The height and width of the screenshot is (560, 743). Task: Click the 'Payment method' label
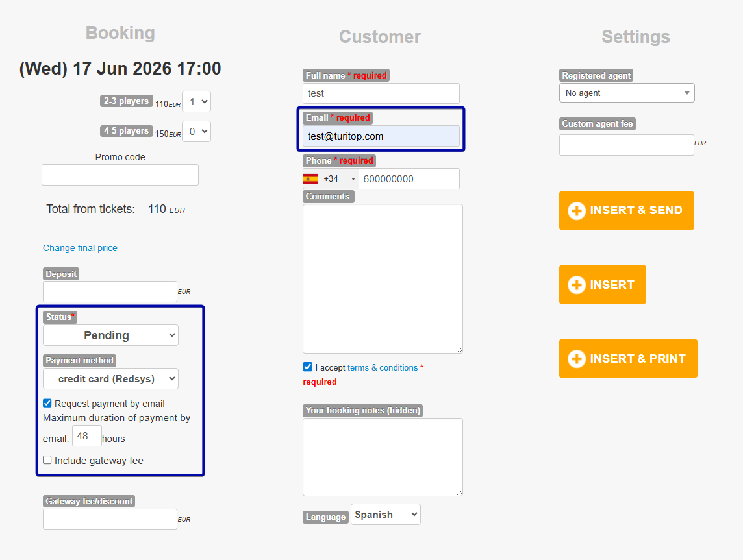coord(80,360)
